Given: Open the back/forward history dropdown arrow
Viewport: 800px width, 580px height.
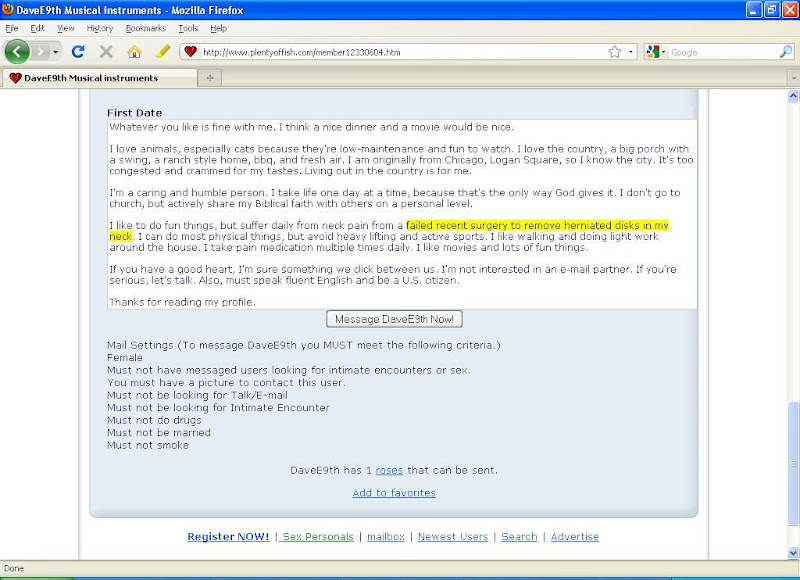Looking at the screenshot, I should 56,52.
